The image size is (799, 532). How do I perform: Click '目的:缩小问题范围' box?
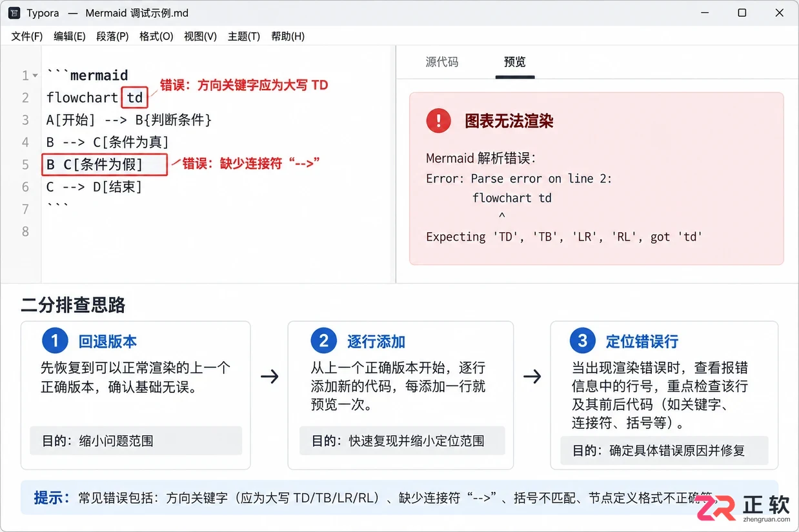(x=136, y=440)
